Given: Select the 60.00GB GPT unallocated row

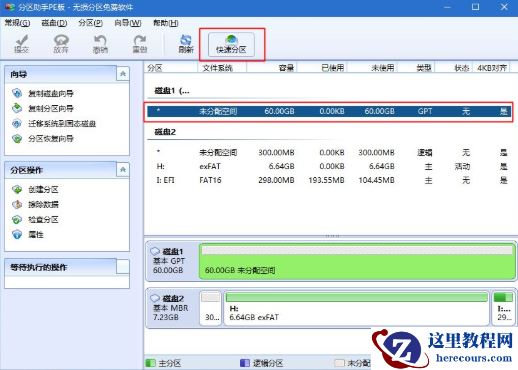Looking at the screenshot, I should [328, 111].
